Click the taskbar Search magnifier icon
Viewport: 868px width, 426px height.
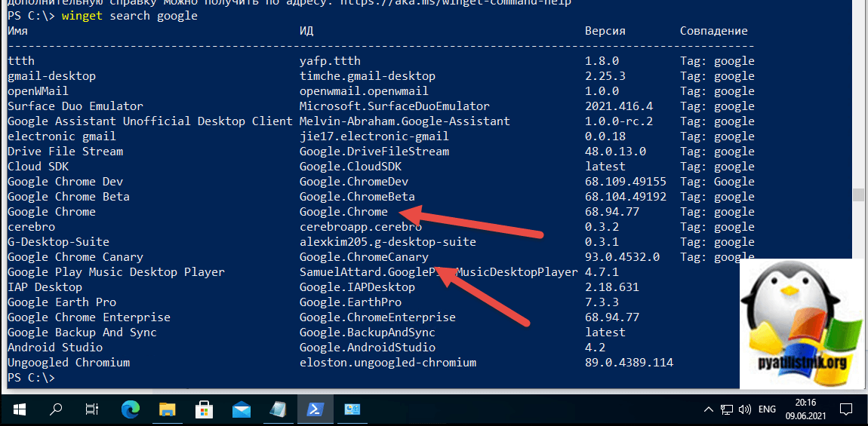[x=56, y=409]
